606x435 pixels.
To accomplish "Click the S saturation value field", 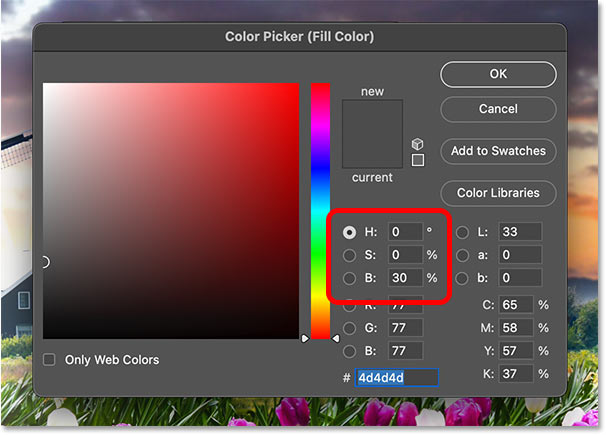I will point(405,255).
